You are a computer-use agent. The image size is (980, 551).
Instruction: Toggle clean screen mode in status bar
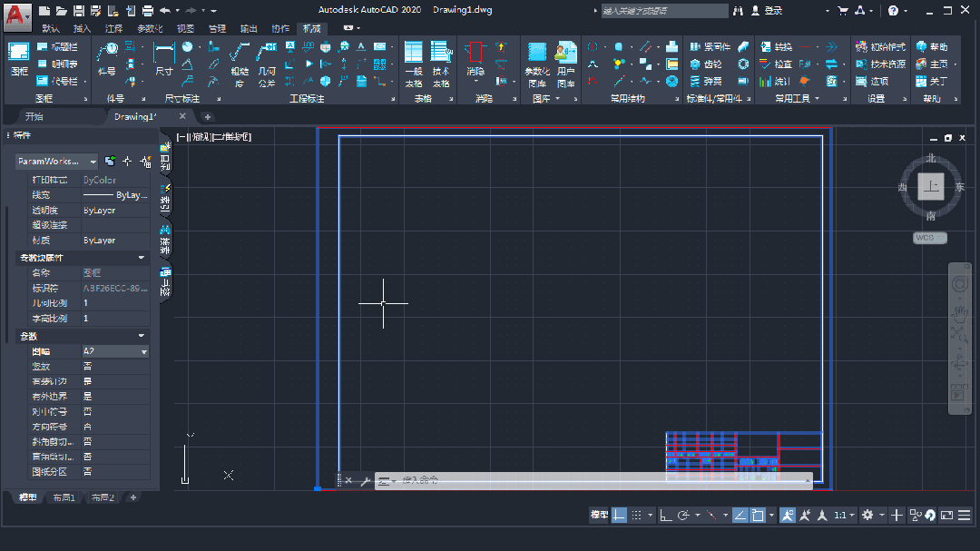946,515
